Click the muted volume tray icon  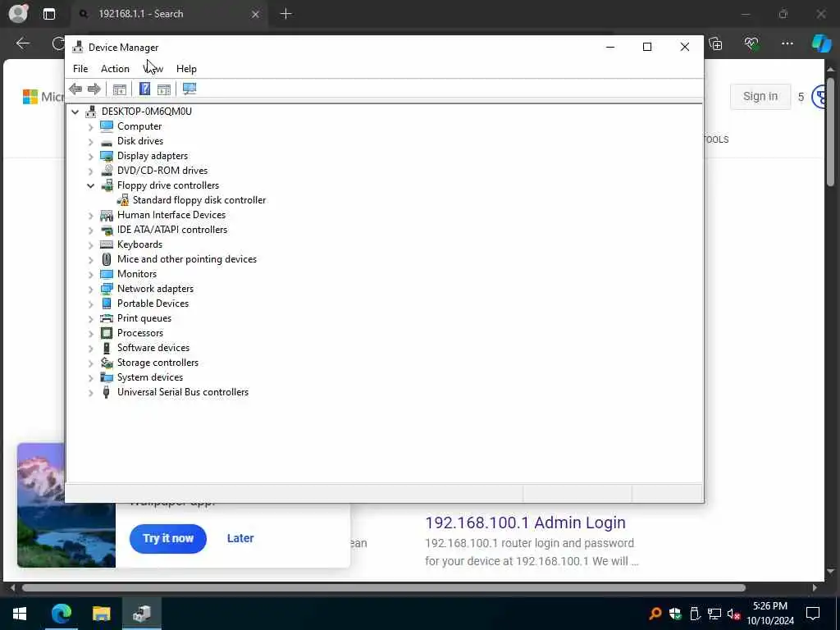click(734, 614)
